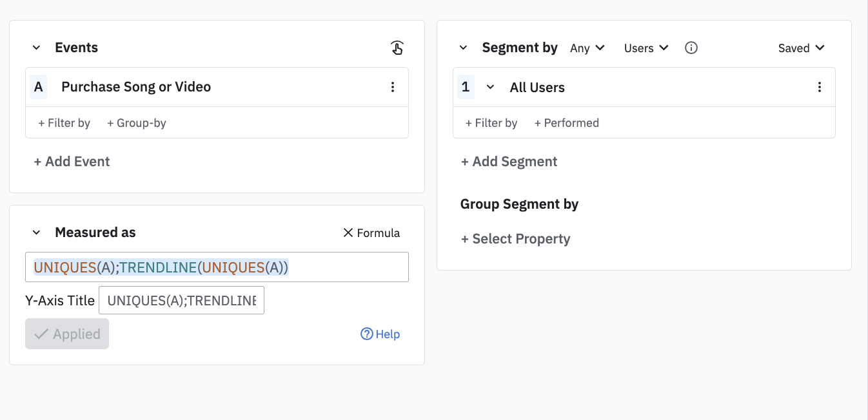Open the Saved segments dropdown

(801, 48)
